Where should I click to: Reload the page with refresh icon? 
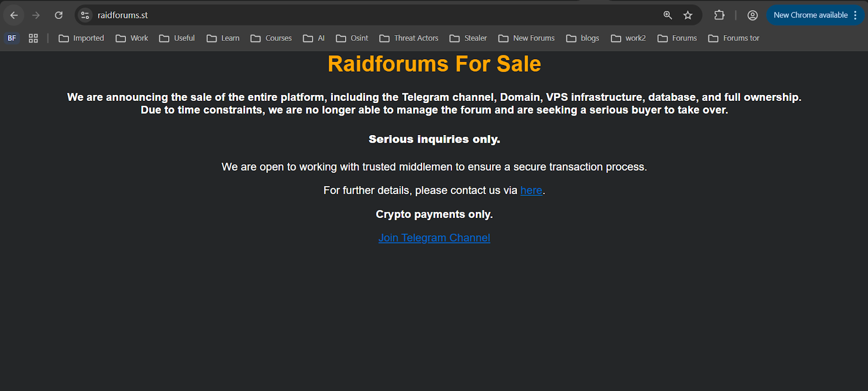[59, 15]
